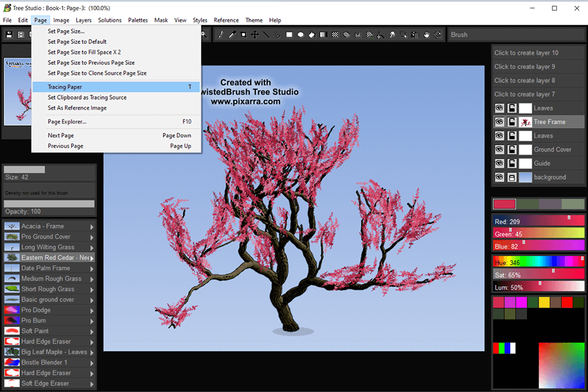
Task: Select the hand pan tool
Action: 426,35
